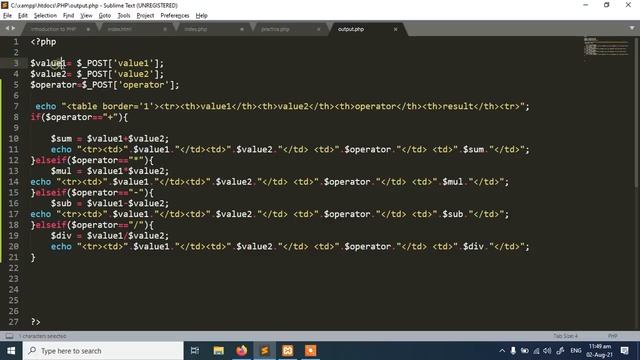640x360 pixels.
Task: Open the Selection menu
Action: pyautogui.click(x=45, y=16)
